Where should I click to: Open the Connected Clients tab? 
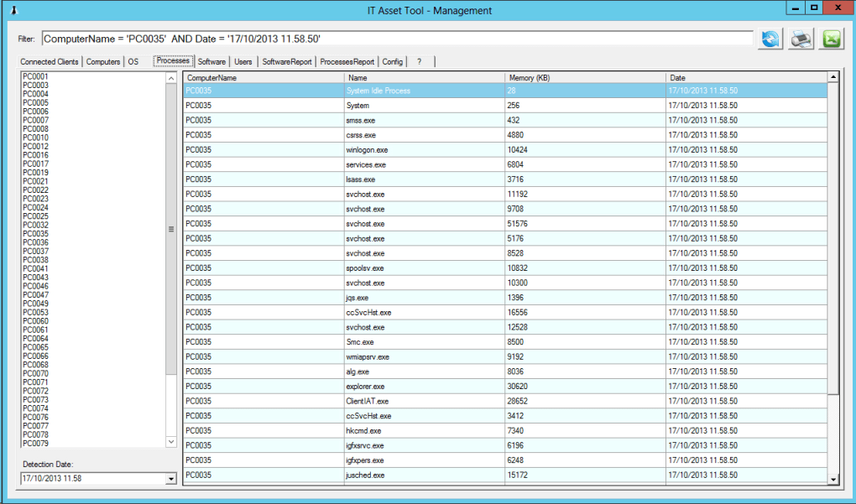pyautogui.click(x=50, y=62)
